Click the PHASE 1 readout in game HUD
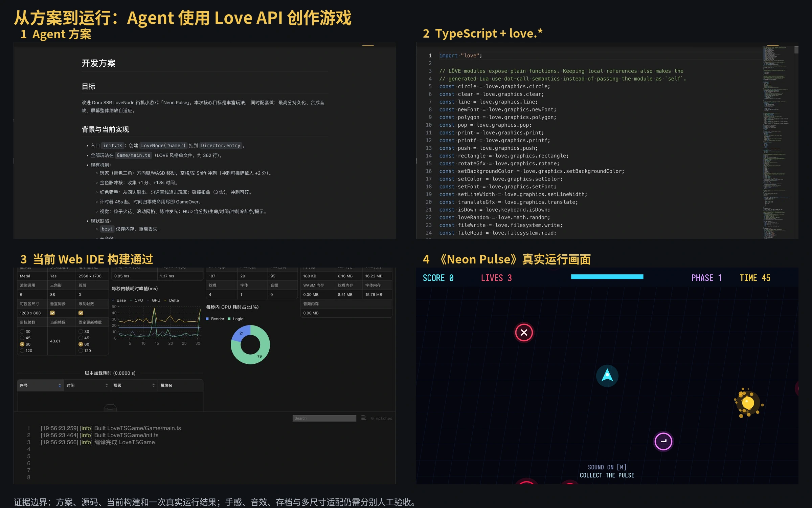812x508 pixels. click(706, 278)
